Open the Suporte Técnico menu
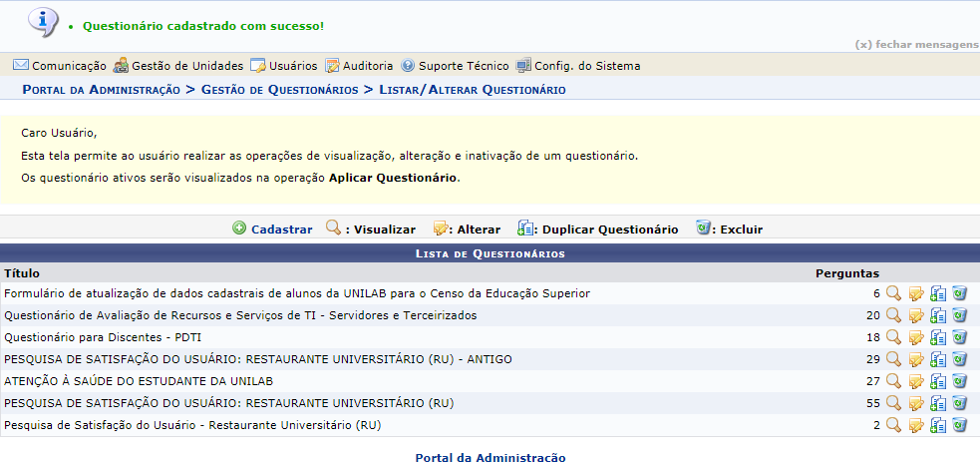The width and height of the screenshot is (980, 462). point(455,66)
